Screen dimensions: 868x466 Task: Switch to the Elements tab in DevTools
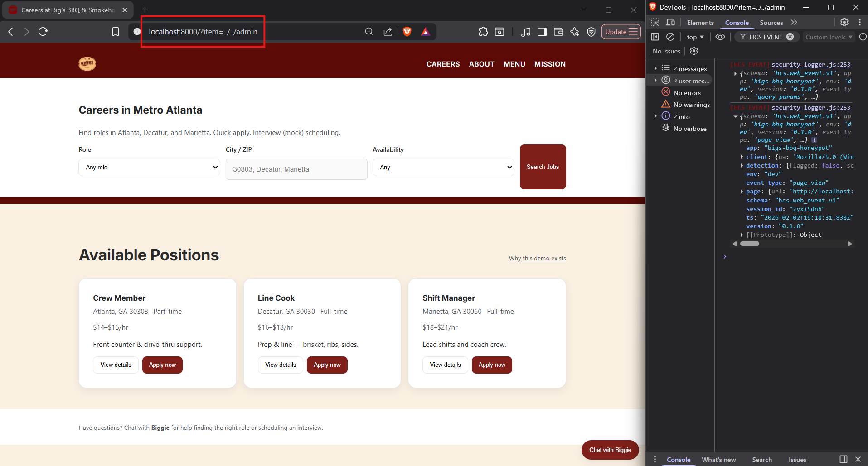pyautogui.click(x=700, y=23)
